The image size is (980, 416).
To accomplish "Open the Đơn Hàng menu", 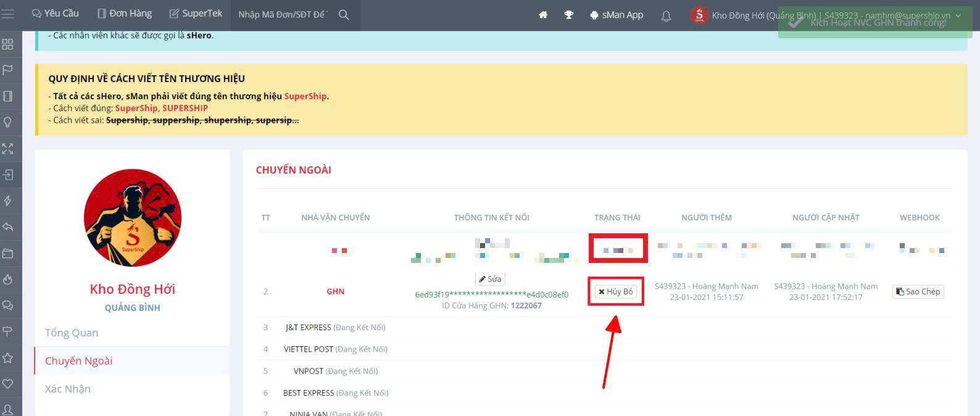I will [124, 14].
